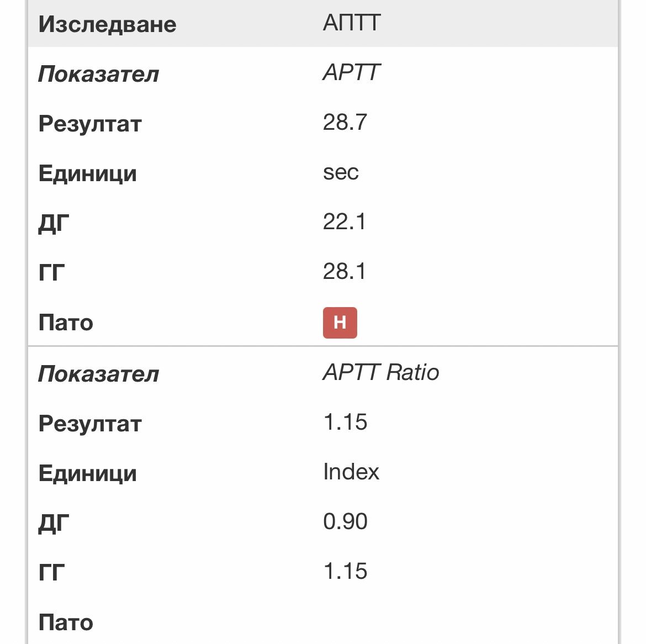Screen dimensions: 646x644
Task: Click the "ДГ" label next to 22.1
Action: (54, 224)
